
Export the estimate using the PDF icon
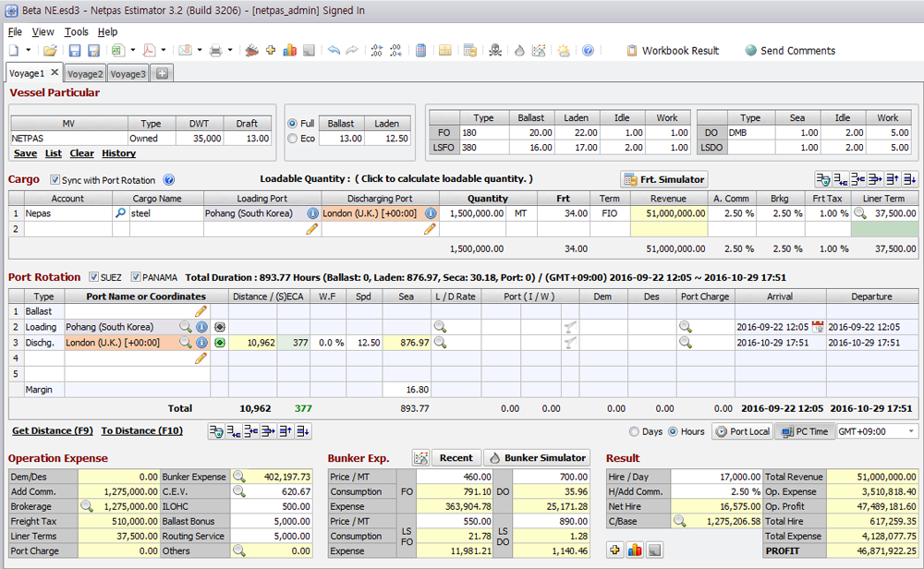coord(148,50)
